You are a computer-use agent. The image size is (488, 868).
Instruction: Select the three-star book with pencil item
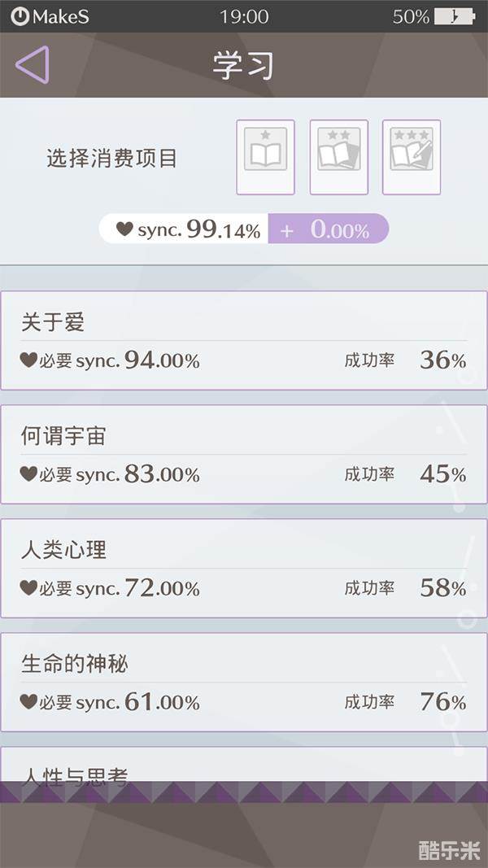click(x=412, y=157)
